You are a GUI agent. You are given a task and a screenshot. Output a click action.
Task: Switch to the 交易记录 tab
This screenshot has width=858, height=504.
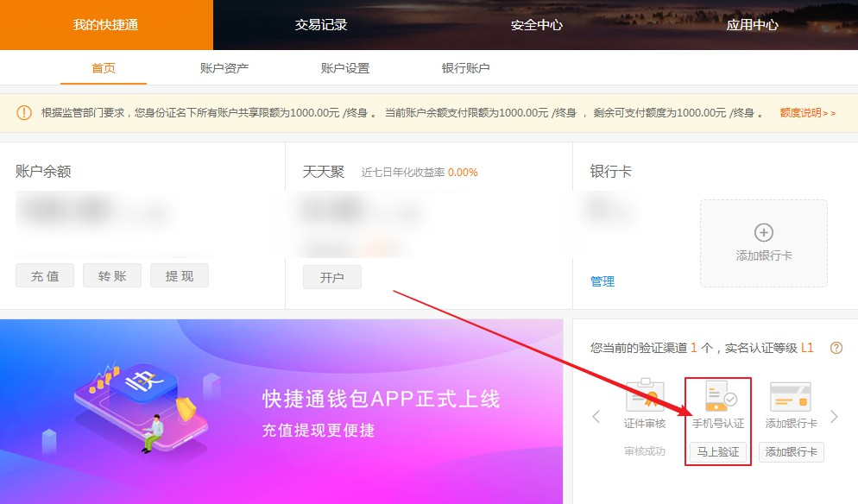tap(319, 25)
